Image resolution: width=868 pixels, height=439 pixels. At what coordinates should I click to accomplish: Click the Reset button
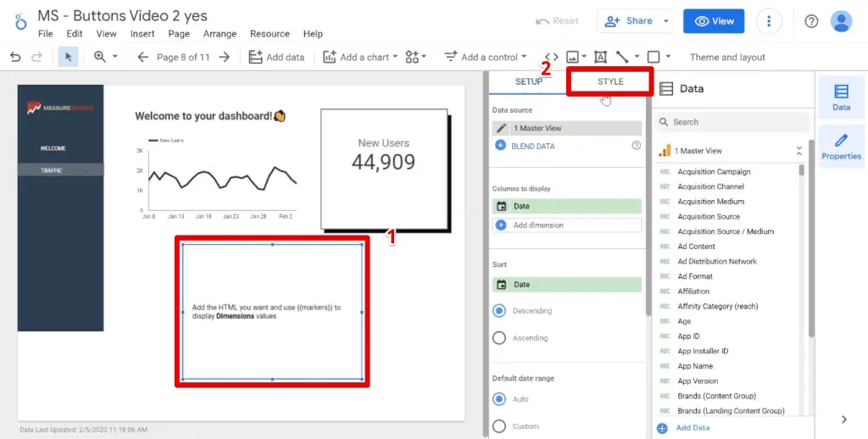pos(557,21)
